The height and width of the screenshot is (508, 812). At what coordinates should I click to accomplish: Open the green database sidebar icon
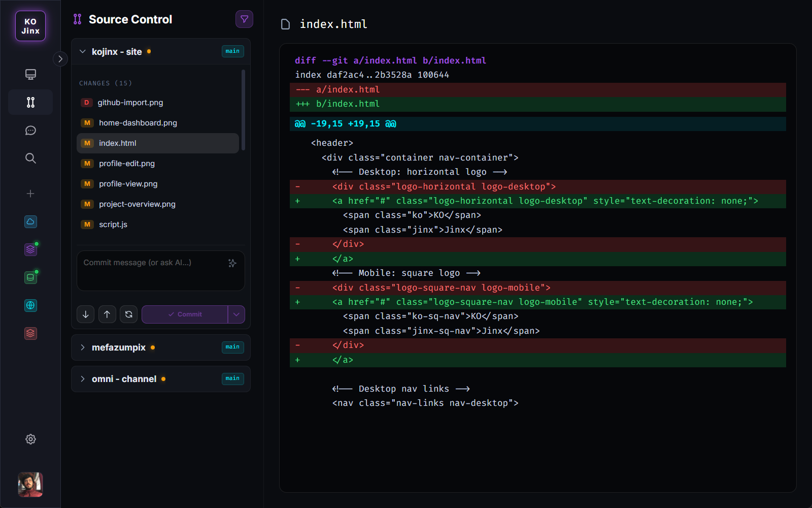pyautogui.click(x=30, y=277)
